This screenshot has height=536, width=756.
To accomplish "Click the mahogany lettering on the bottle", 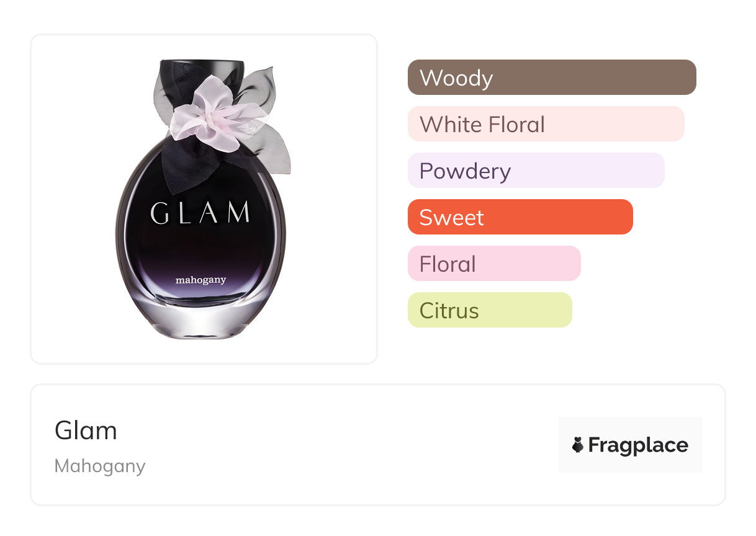I will click(x=200, y=280).
